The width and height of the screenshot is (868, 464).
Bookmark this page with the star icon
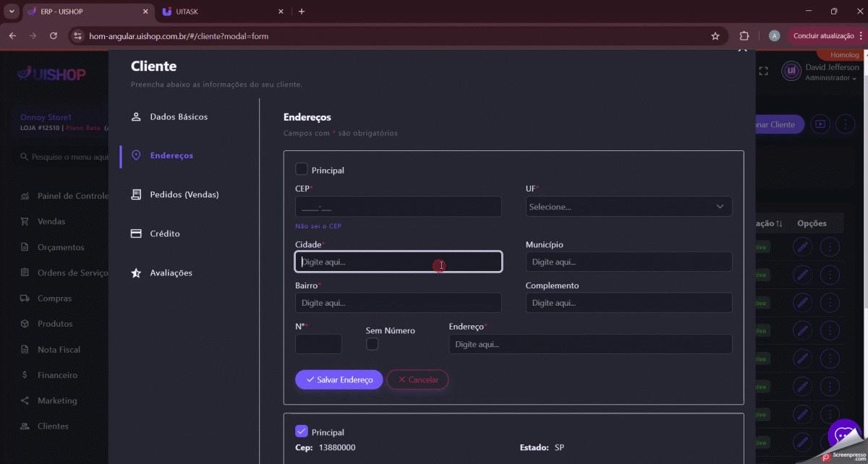tap(715, 35)
